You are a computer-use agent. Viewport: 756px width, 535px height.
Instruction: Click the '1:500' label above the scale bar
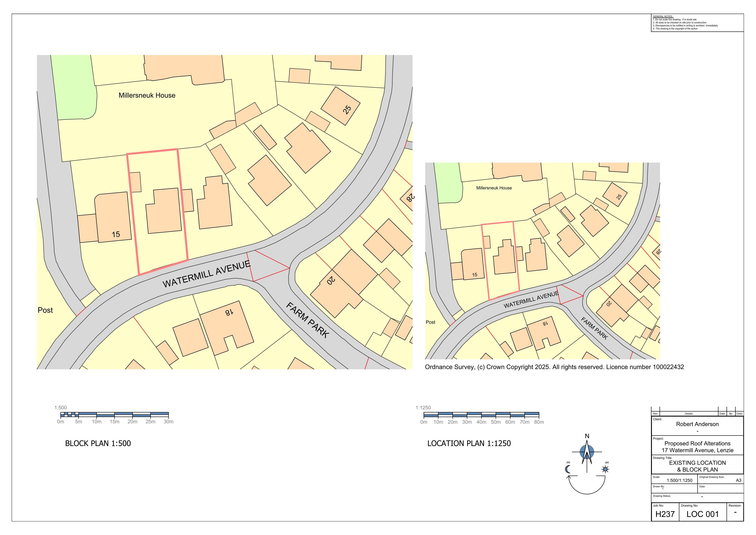click(x=61, y=408)
